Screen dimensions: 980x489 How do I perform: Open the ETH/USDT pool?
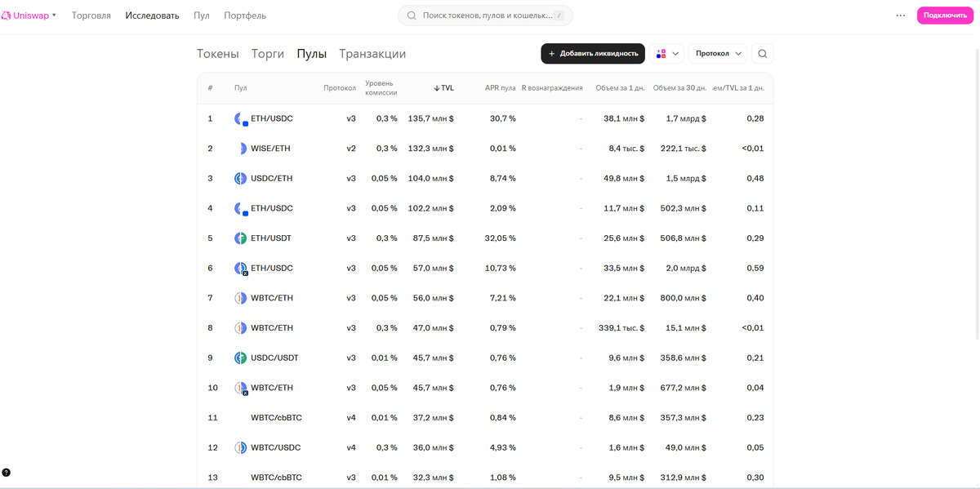tap(485, 238)
